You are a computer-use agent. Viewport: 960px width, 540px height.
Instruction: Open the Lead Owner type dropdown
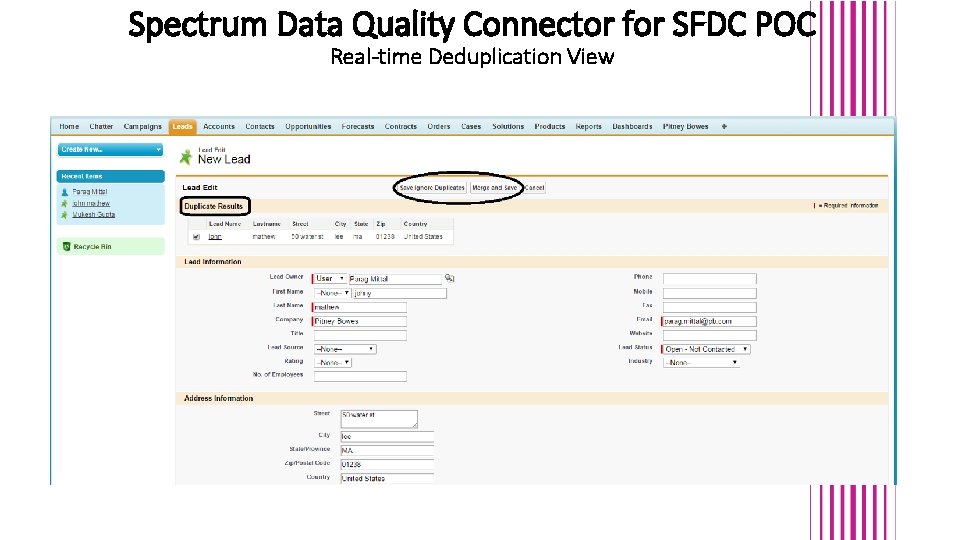point(329,279)
